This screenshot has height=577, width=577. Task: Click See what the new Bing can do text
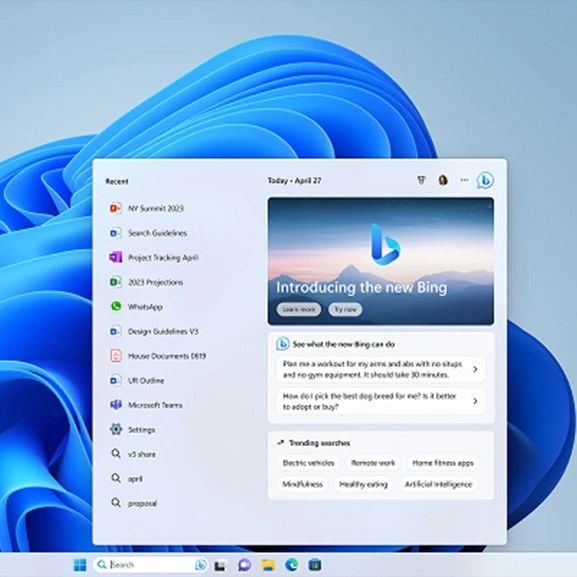click(344, 344)
